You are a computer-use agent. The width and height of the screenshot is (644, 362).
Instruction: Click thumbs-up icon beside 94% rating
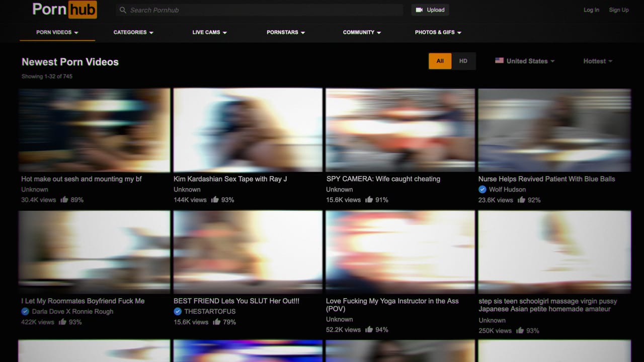click(x=369, y=329)
